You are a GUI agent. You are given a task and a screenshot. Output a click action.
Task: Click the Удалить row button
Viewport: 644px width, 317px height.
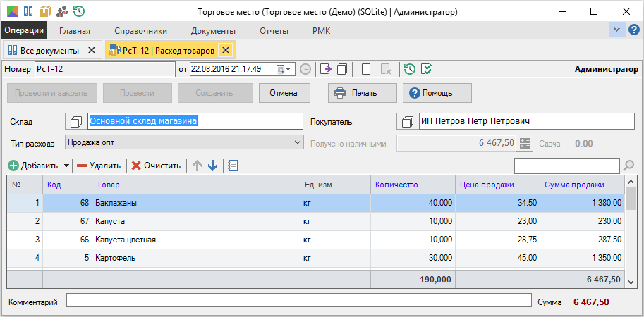click(x=99, y=166)
